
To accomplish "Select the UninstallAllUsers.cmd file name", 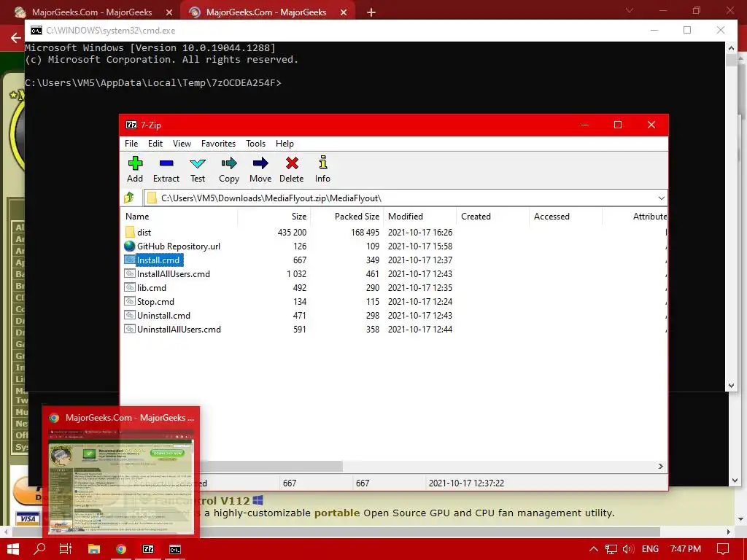I will click(179, 329).
